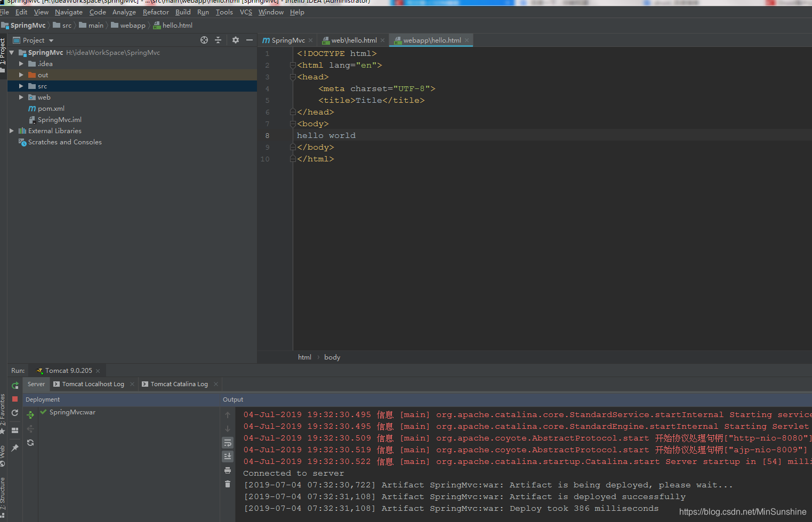
Task: Click locate-file crosshair icon in Project panel
Action: (x=204, y=40)
